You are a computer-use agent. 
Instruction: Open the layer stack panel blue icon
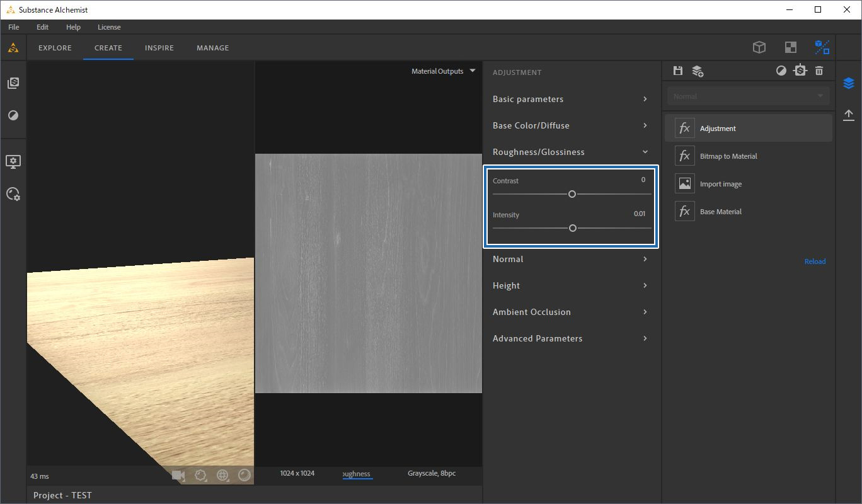click(849, 83)
